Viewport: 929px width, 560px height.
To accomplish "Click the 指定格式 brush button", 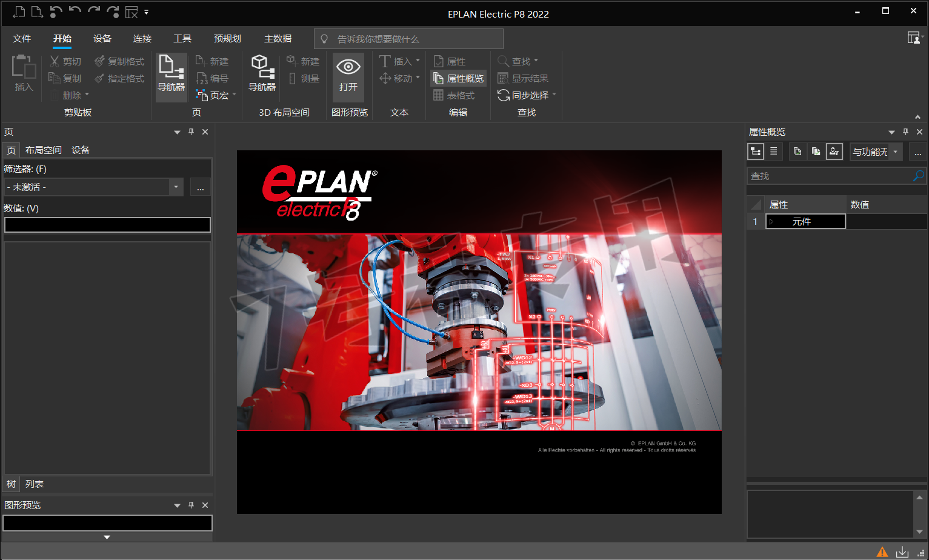I will pyautogui.click(x=119, y=78).
